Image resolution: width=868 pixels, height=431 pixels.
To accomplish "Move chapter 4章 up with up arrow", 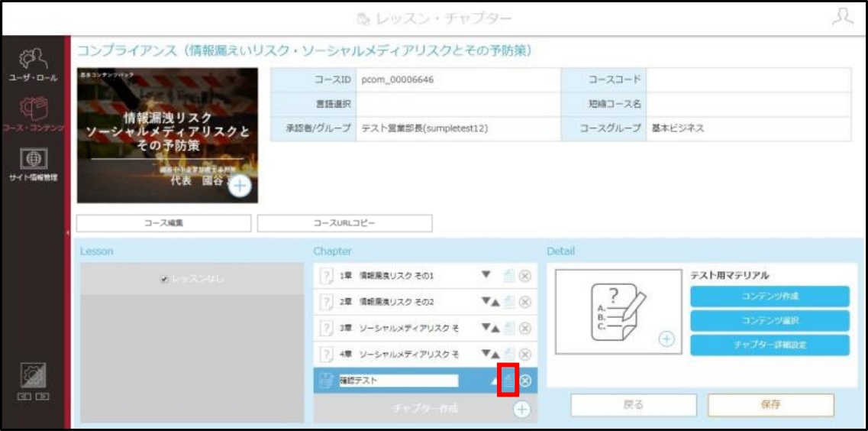I will click(x=495, y=355).
